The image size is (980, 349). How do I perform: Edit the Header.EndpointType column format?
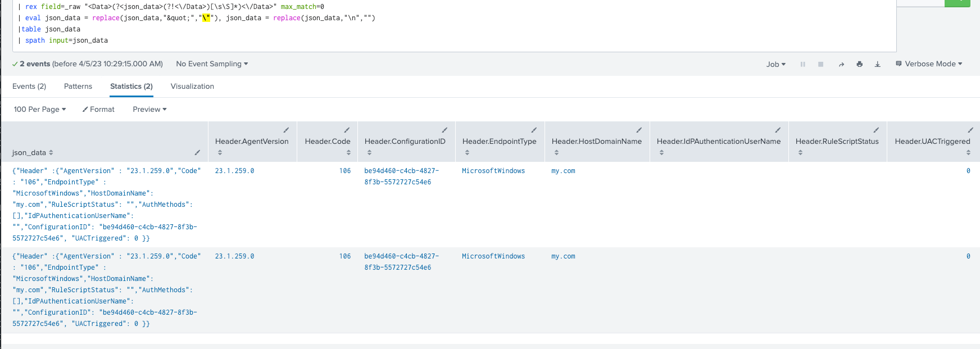tap(534, 130)
